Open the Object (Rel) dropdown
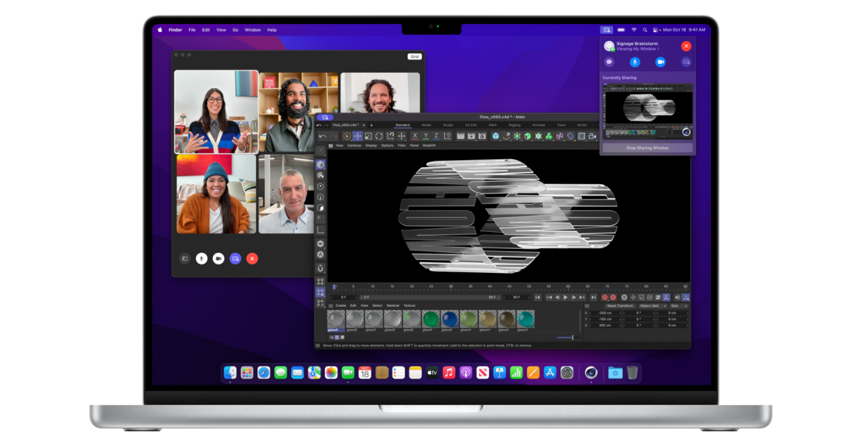Screen dimensions: 868x442 coord(652,306)
